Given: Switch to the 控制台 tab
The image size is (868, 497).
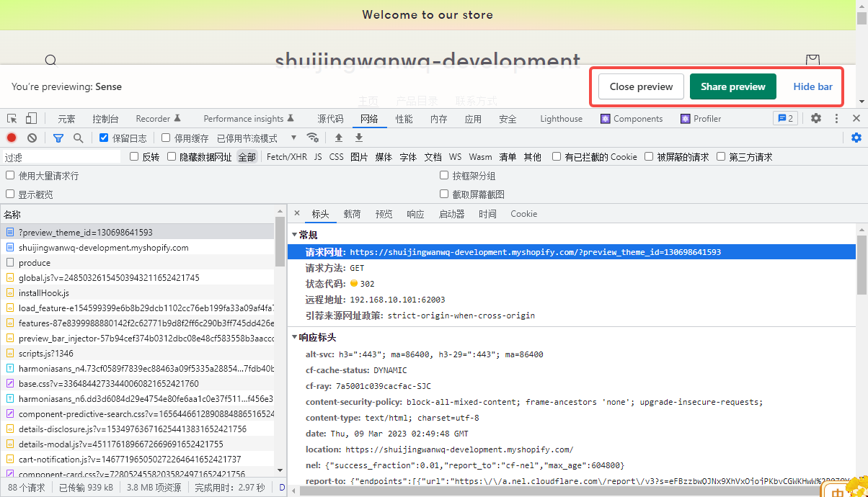Looking at the screenshot, I should [x=105, y=119].
